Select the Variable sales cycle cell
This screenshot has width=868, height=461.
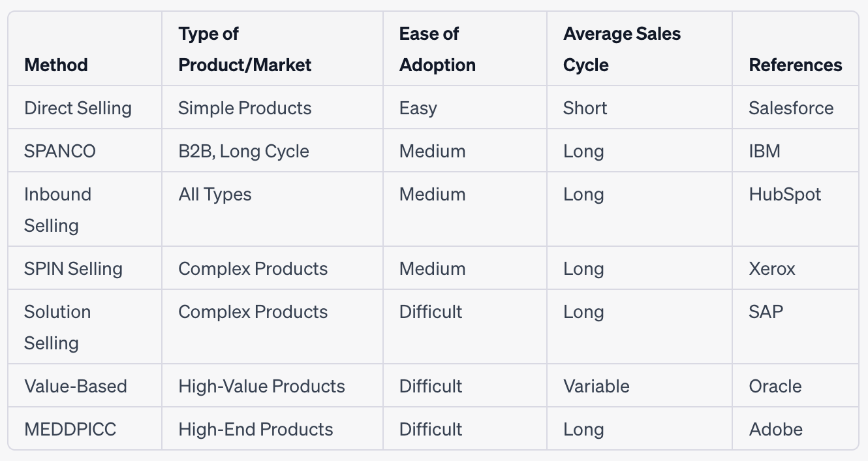click(596, 386)
